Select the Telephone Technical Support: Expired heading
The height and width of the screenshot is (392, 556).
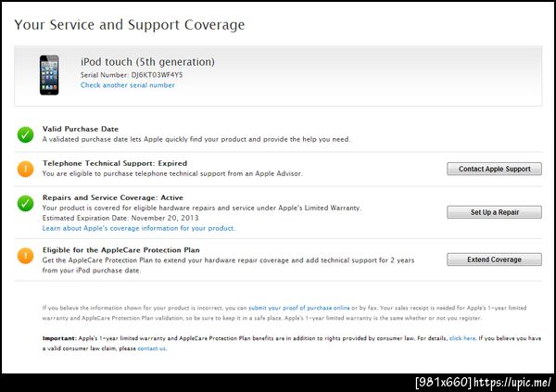pyautogui.click(x=115, y=163)
